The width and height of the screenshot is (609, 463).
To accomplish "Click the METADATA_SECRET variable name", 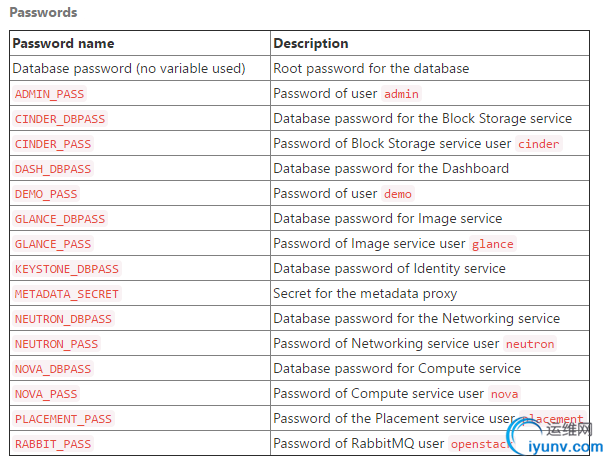I will coord(67,294).
